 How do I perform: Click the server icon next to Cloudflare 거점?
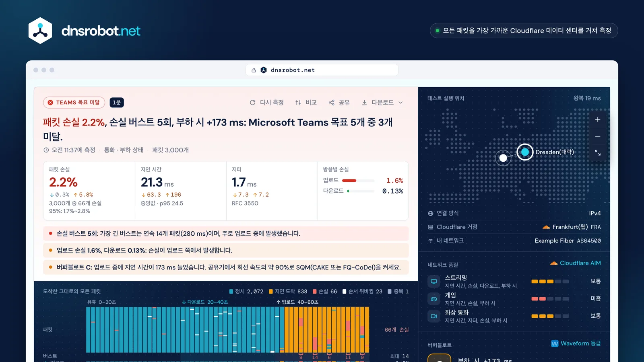pos(431,227)
